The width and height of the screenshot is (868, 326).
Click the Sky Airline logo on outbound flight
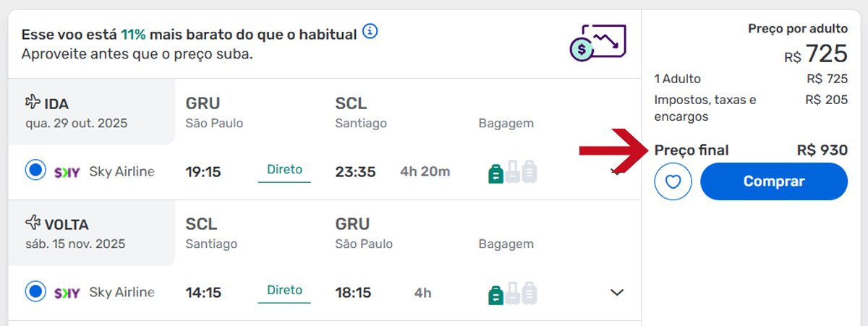[x=67, y=172]
